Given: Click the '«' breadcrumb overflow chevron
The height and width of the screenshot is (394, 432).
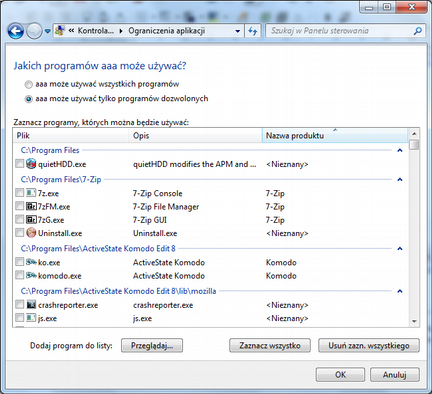Looking at the screenshot, I should pos(71,31).
